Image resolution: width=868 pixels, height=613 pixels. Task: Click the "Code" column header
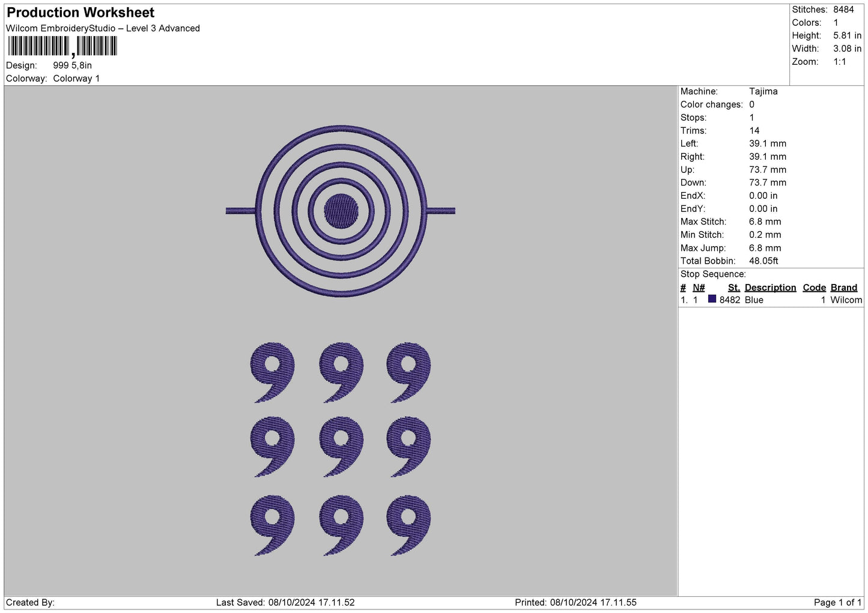(x=814, y=288)
